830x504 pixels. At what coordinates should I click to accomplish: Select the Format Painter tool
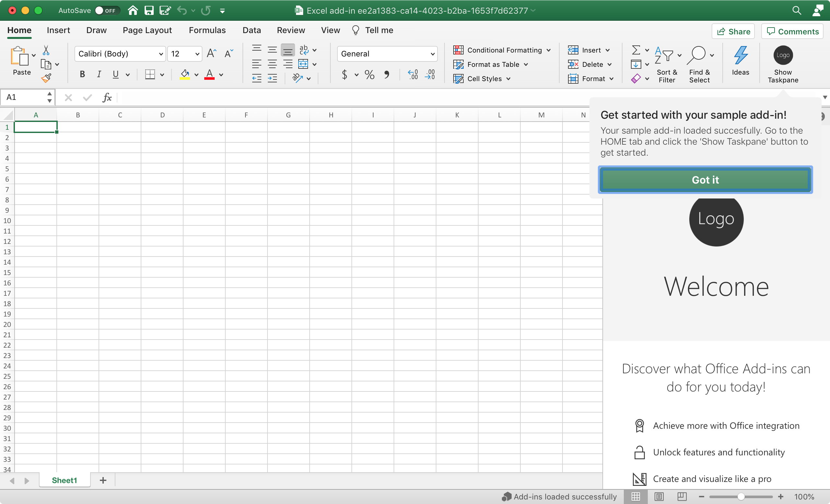click(x=46, y=78)
